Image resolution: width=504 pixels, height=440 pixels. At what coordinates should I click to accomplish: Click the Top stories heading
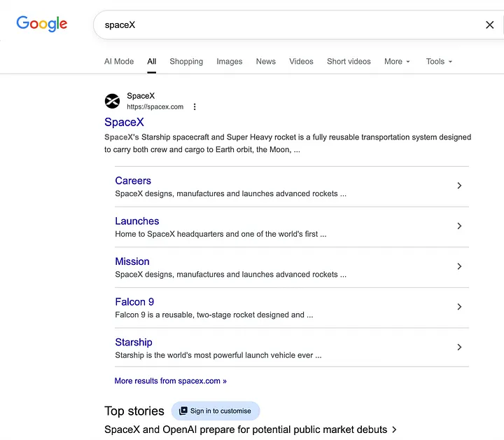coord(134,411)
